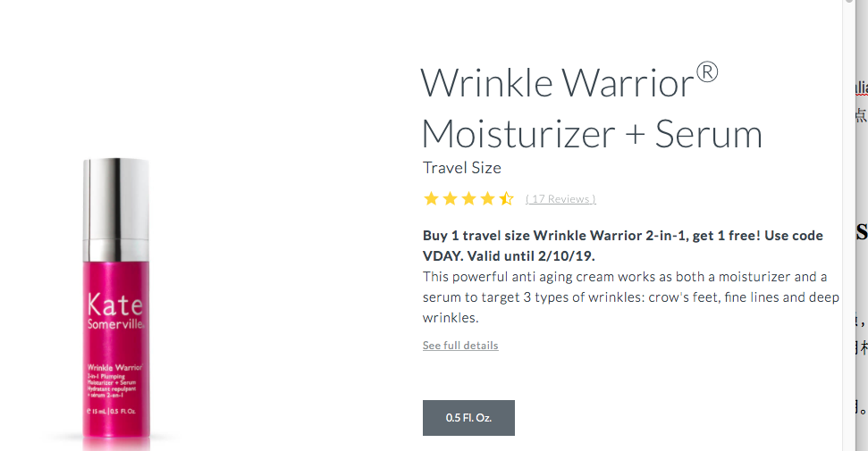Click the second rating star

pyautogui.click(x=450, y=198)
